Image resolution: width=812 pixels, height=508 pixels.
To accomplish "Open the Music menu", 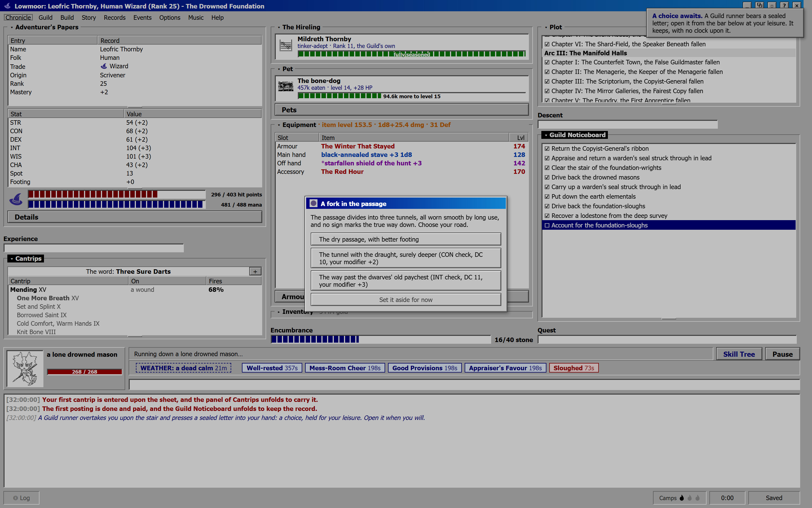I will [196, 17].
